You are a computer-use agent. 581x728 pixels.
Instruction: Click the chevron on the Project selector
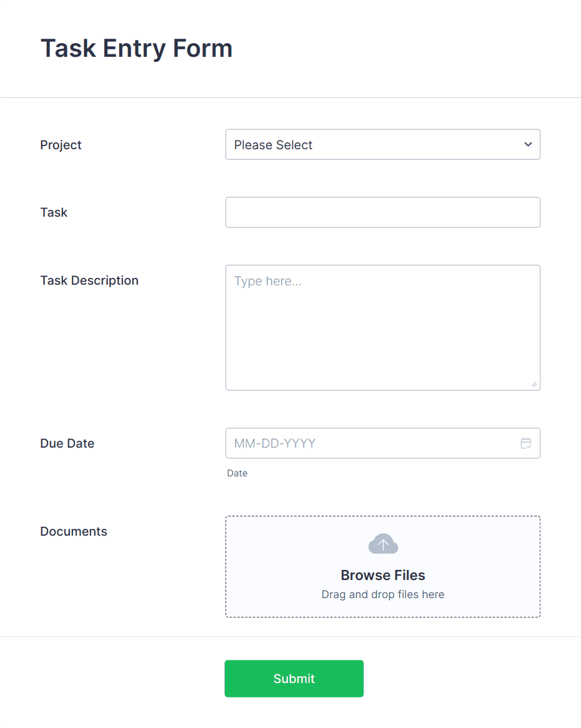point(528,144)
